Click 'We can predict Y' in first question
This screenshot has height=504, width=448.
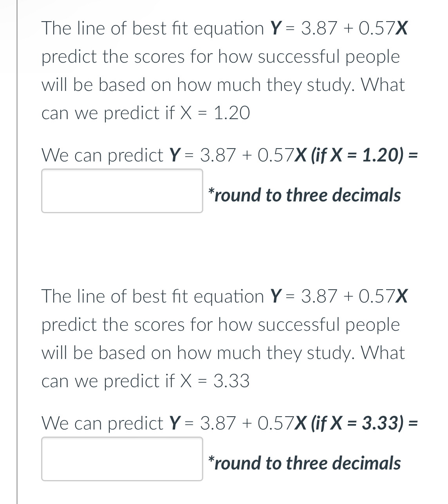[x=110, y=155]
